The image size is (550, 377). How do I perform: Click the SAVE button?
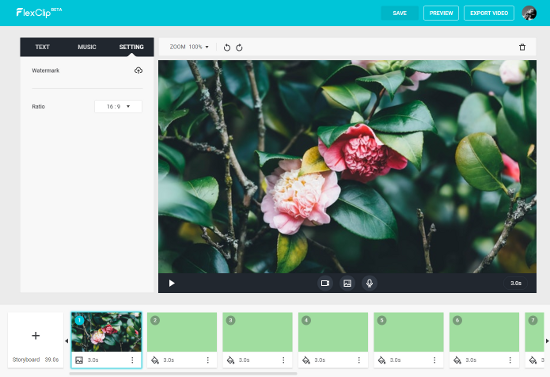(x=400, y=13)
